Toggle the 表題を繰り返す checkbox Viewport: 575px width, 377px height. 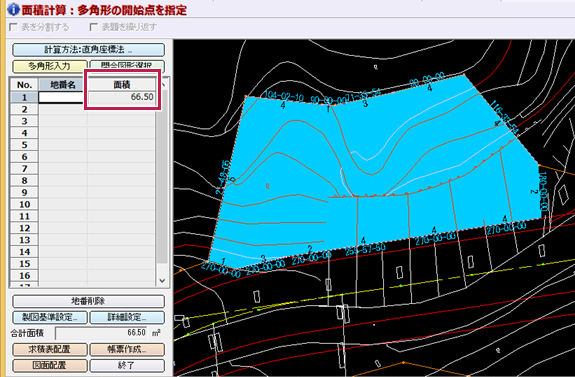[x=94, y=27]
